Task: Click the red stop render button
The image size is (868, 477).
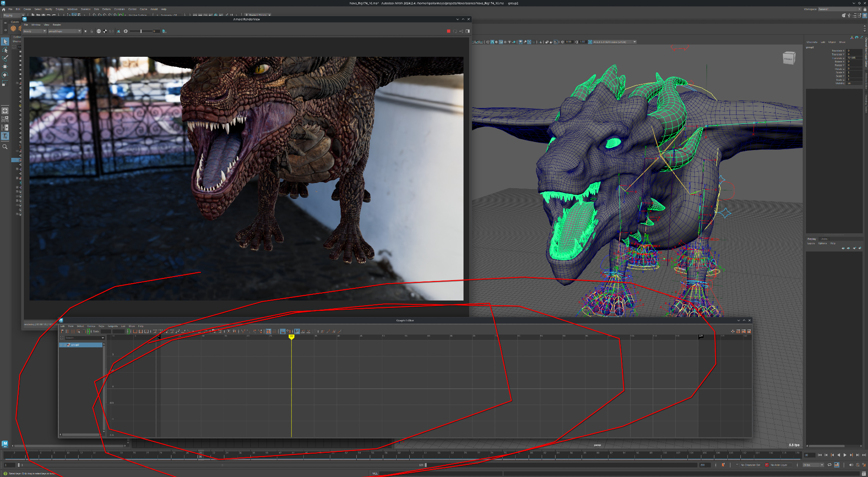Action: coord(448,31)
